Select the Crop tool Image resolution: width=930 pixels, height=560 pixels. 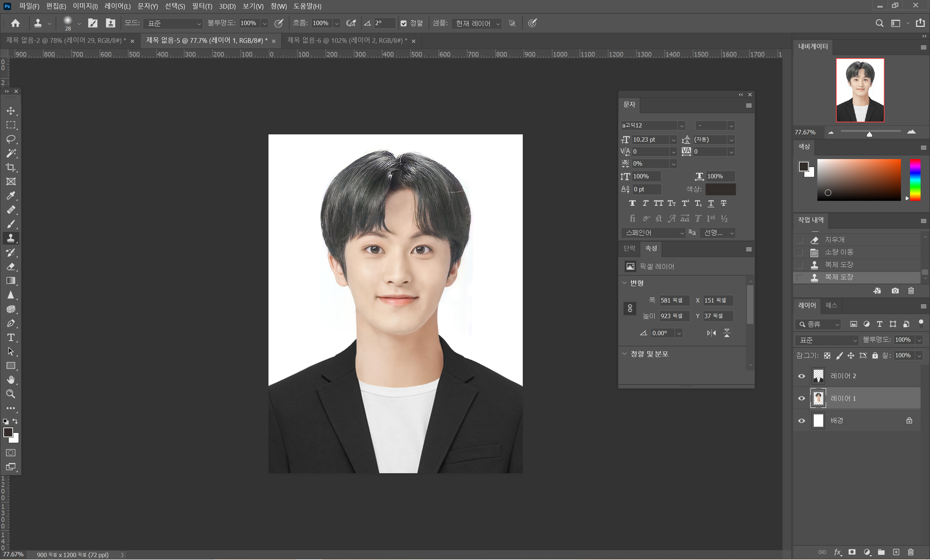pyautogui.click(x=11, y=167)
